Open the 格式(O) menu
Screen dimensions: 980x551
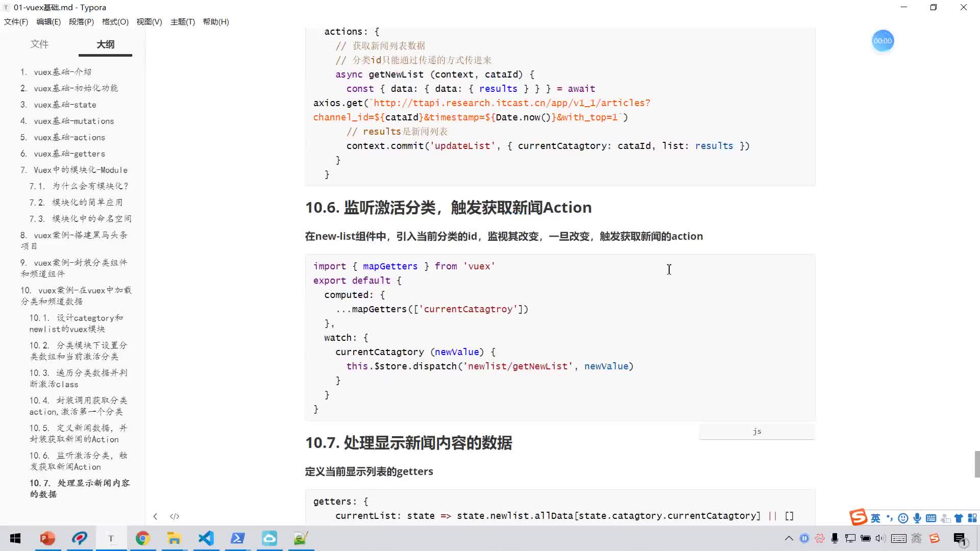(115, 21)
